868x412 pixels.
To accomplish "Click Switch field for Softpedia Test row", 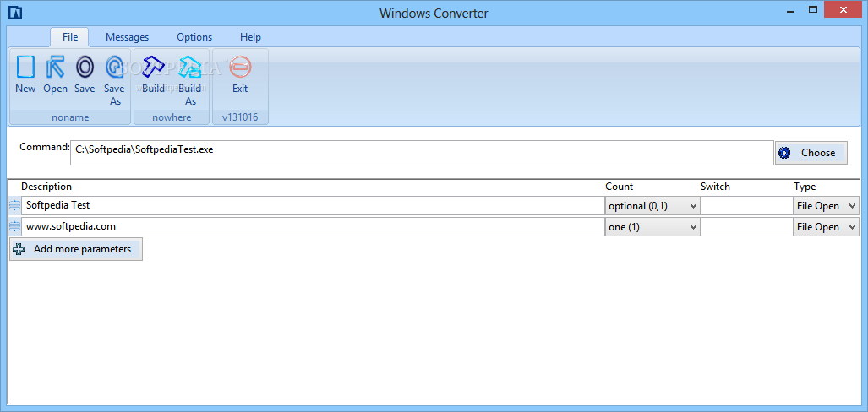I will point(747,206).
